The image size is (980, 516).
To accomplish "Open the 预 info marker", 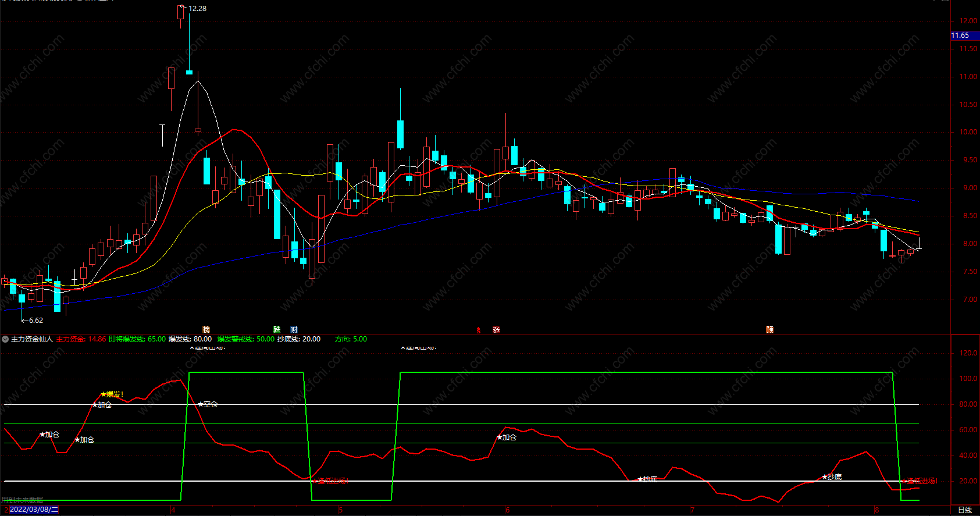I will coord(769,330).
